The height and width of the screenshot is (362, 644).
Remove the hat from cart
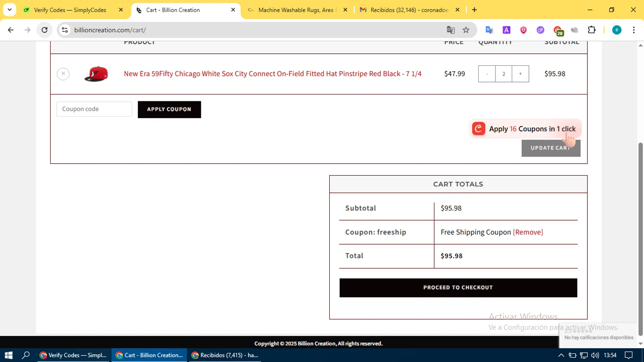[63, 74]
